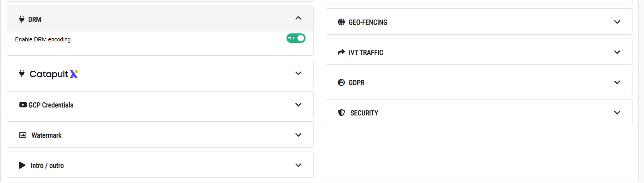Click the GDPR globe icon
644x183 pixels.
pos(341,82)
